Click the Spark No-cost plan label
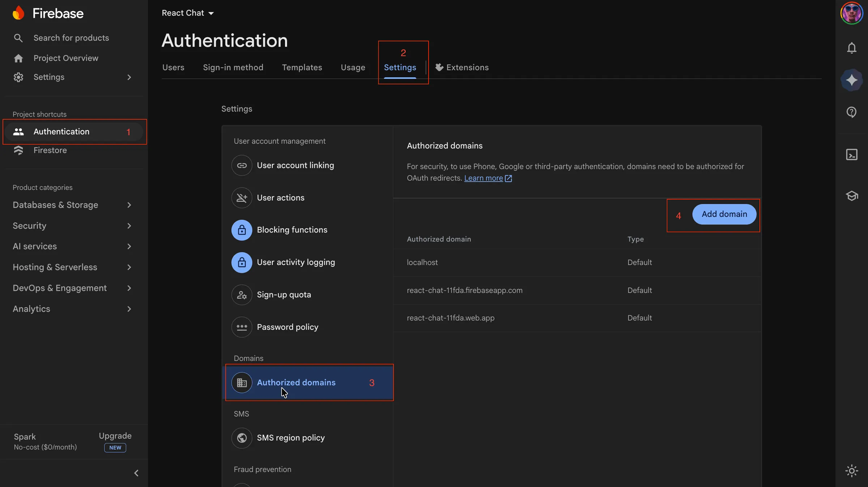Image resolution: width=868 pixels, height=487 pixels. 45,441
